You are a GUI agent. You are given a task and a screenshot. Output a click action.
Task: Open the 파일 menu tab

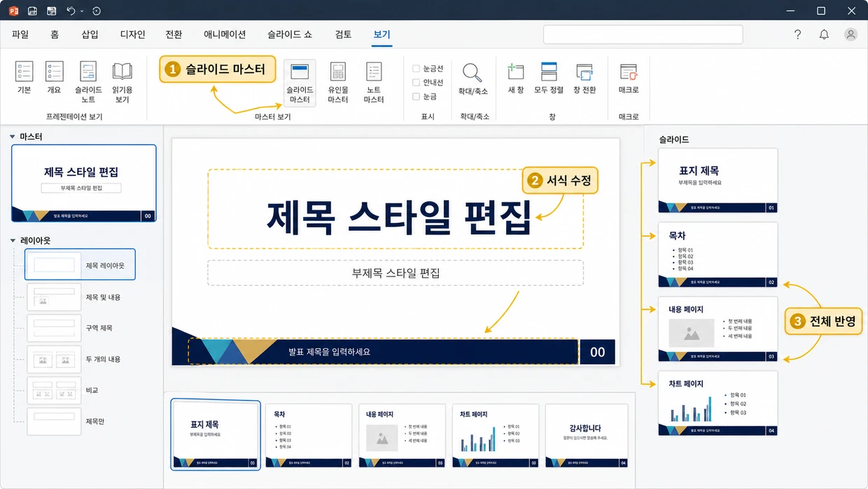pyautogui.click(x=20, y=34)
